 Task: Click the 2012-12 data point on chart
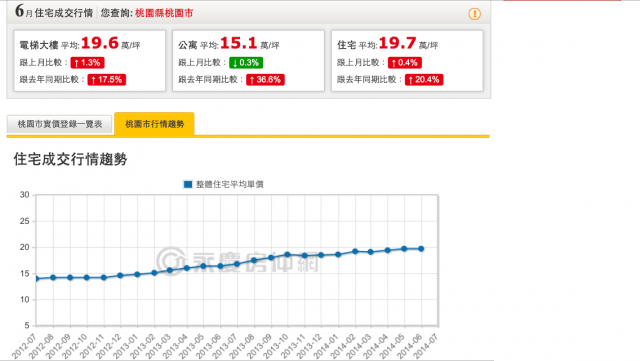click(x=120, y=276)
